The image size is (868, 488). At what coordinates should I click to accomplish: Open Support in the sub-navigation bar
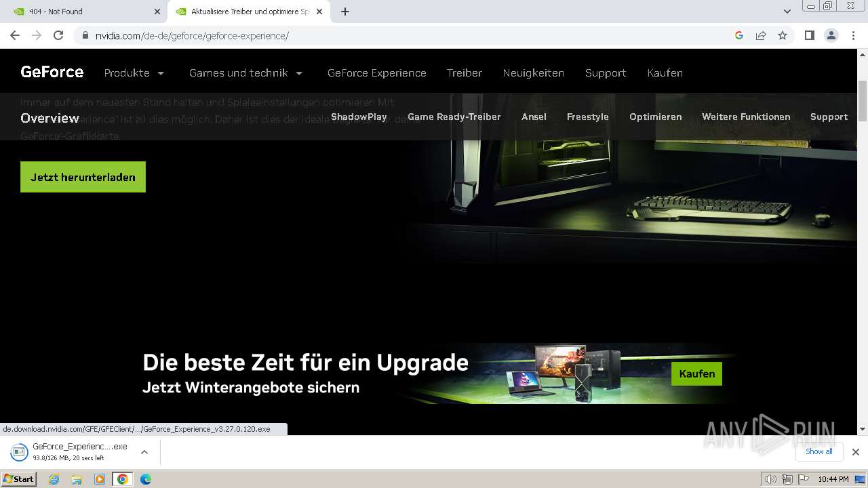pos(829,117)
